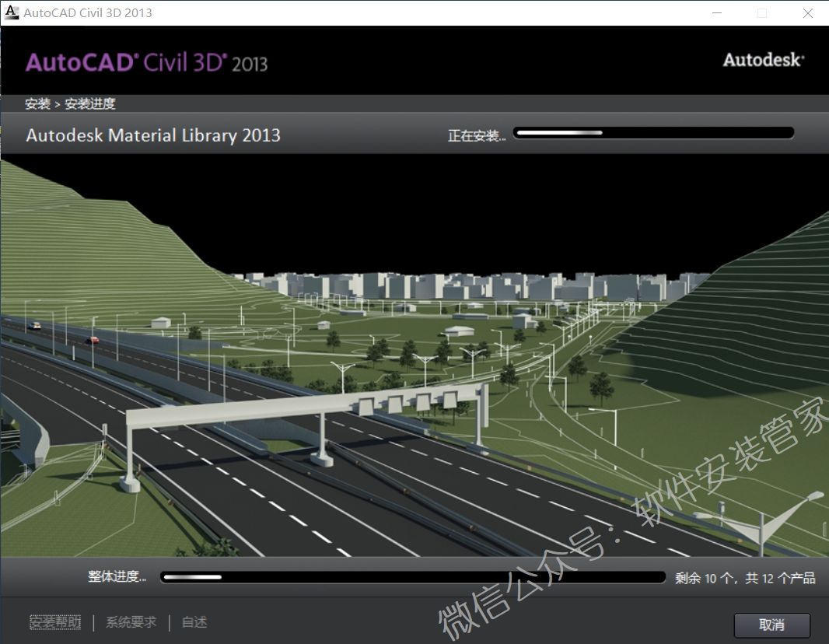The height and width of the screenshot is (644, 829).
Task: Open the 系统要求 link
Action: point(131,622)
